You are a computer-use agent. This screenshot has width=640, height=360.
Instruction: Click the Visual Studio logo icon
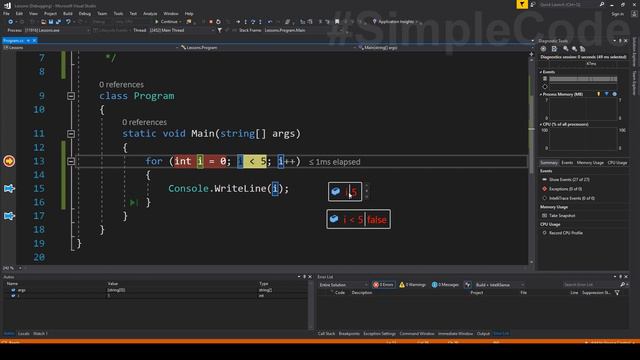pos(7,5)
